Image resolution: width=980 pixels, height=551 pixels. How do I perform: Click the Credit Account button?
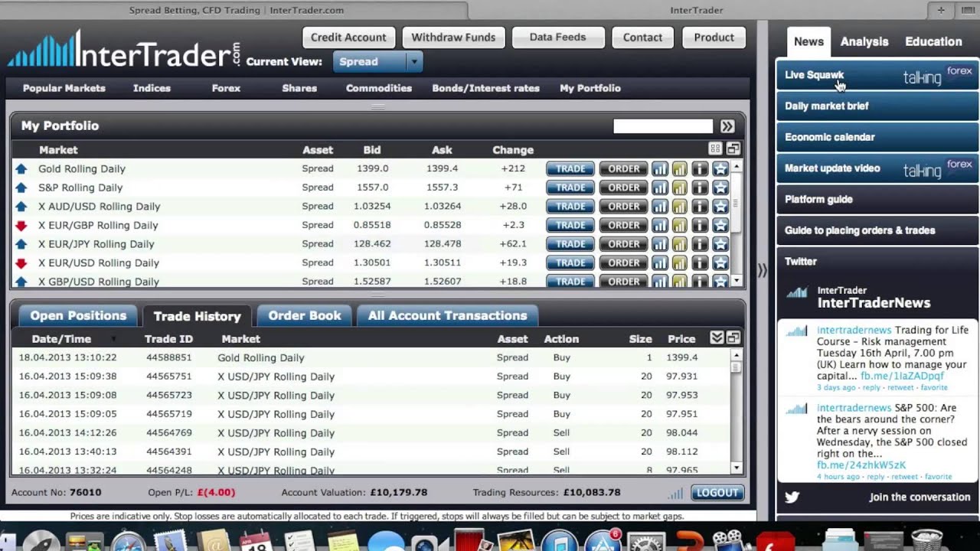[x=348, y=37]
